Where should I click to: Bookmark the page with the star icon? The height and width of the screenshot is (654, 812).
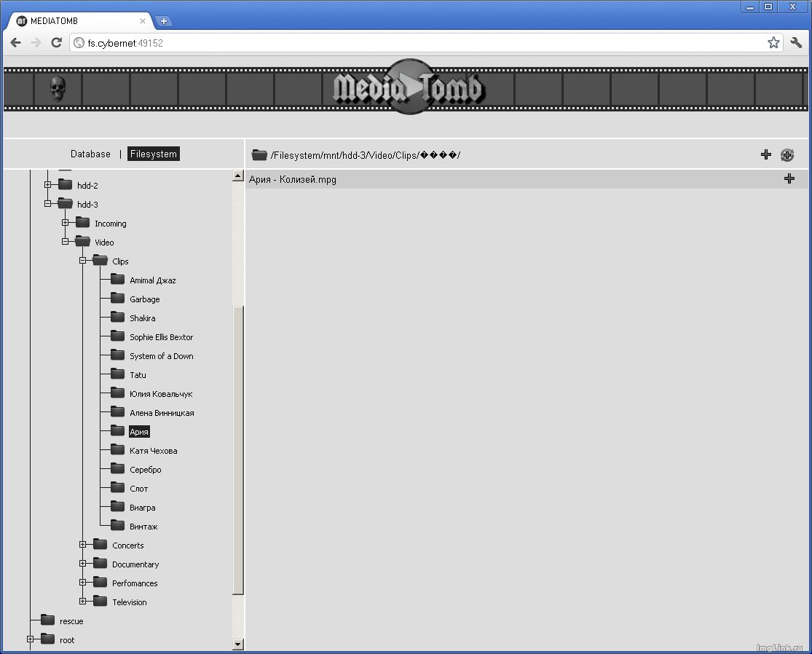tap(773, 43)
